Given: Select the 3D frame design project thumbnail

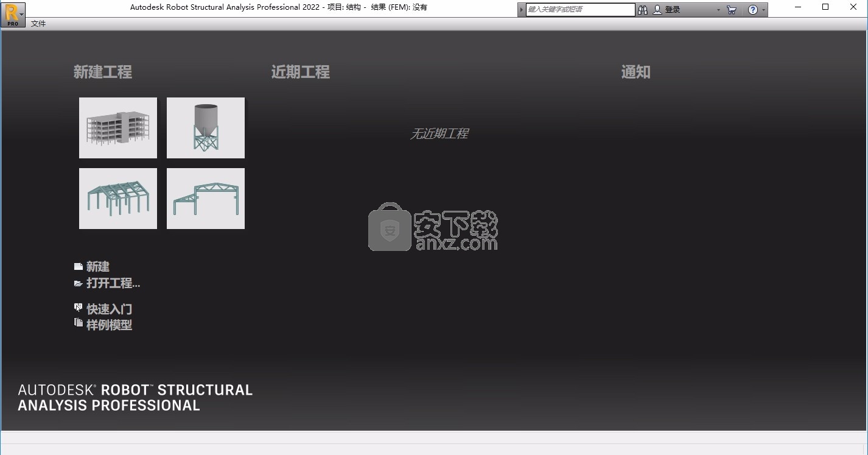Looking at the screenshot, I should click(118, 199).
